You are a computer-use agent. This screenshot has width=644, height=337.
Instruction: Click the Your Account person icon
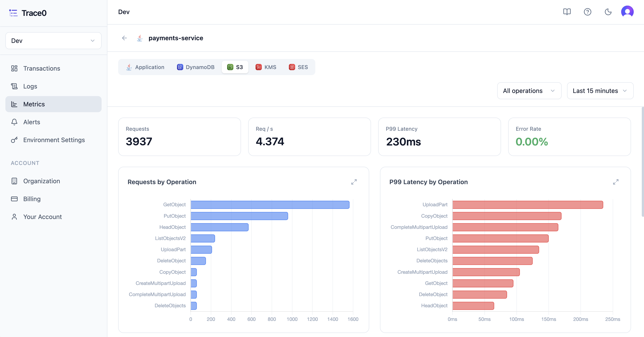click(x=14, y=217)
